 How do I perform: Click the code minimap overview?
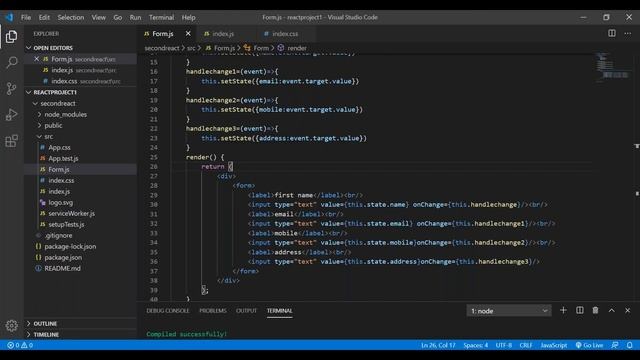tap(612, 67)
